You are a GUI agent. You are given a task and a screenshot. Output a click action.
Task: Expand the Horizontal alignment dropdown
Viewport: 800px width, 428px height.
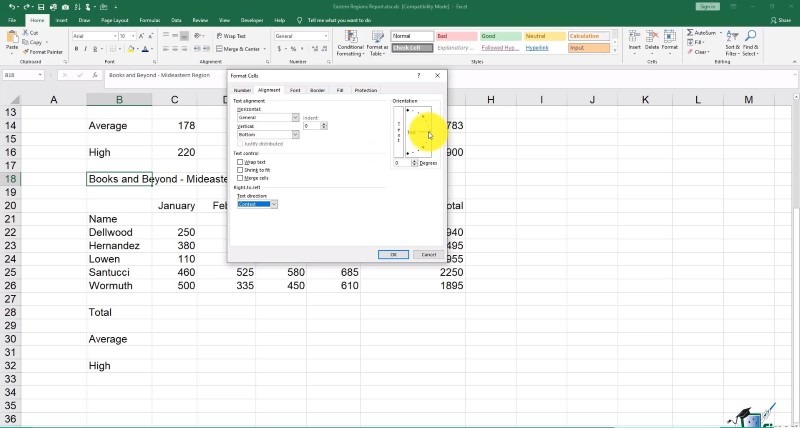[295, 117]
